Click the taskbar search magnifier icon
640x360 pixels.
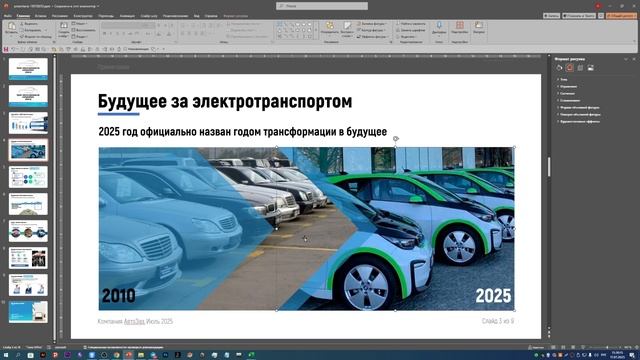(18, 355)
